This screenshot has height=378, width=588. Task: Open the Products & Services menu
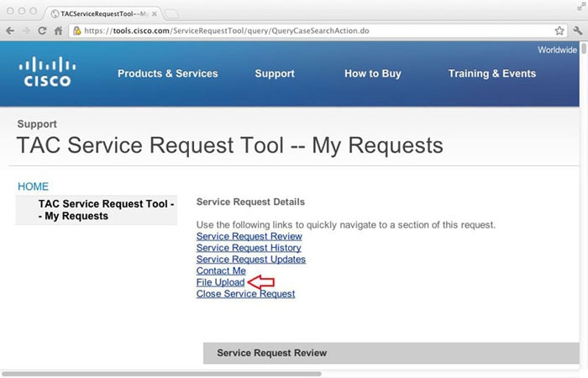click(x=168, y=74)
